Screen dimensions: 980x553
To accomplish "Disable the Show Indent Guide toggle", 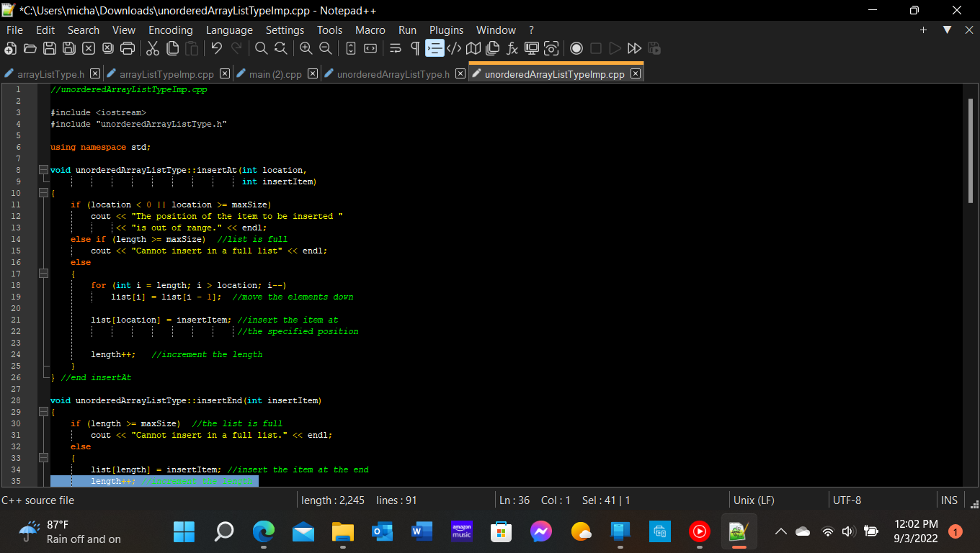I will [434, 48].
